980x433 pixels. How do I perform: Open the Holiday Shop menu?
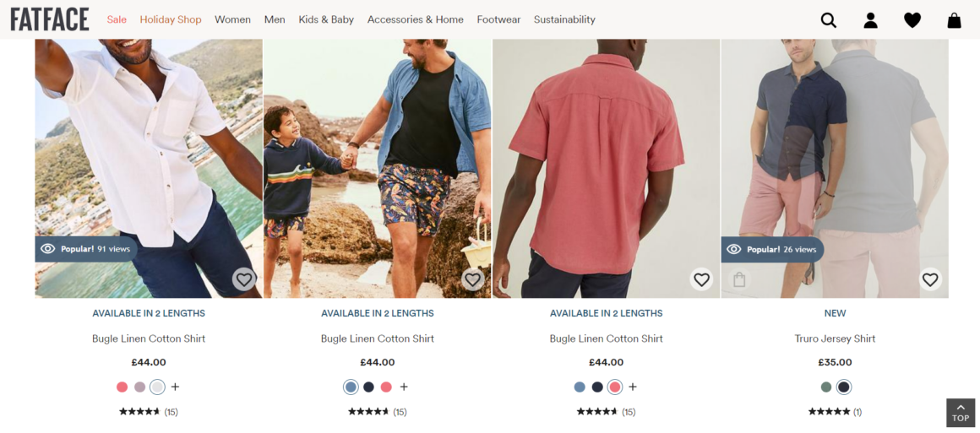[171, 19]
